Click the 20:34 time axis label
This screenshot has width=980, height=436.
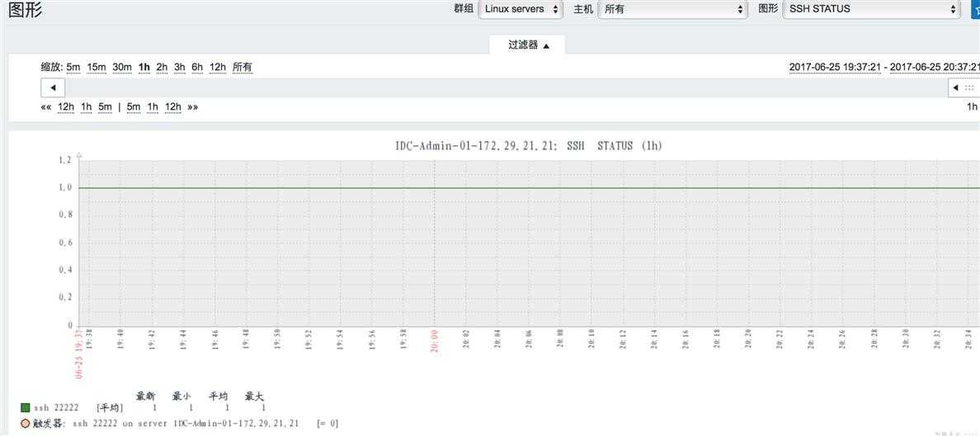pos(968,339)
